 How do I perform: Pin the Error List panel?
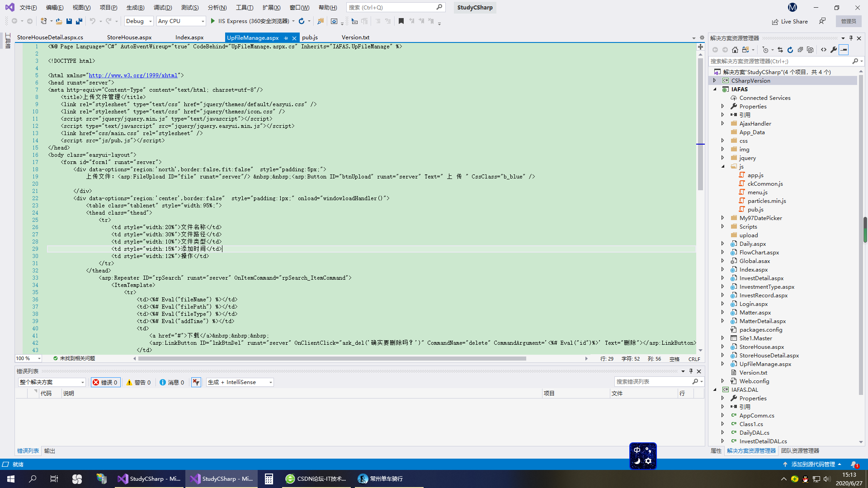pos(691,371)
